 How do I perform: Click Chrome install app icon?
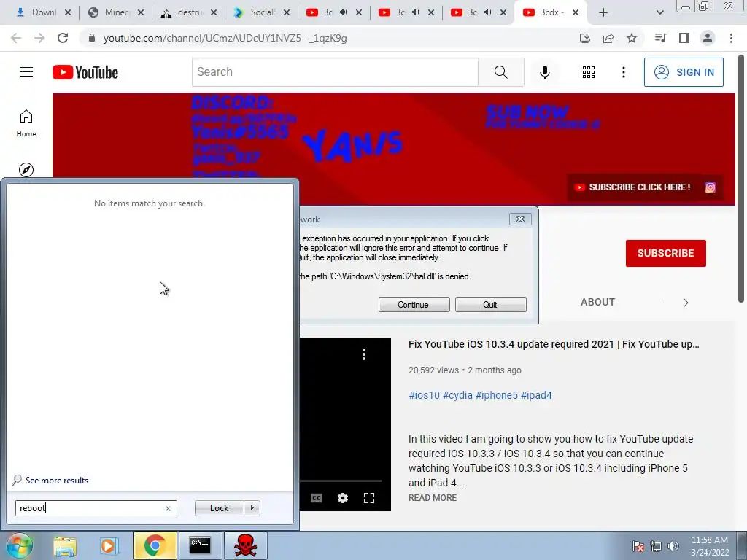coord(584,38)
